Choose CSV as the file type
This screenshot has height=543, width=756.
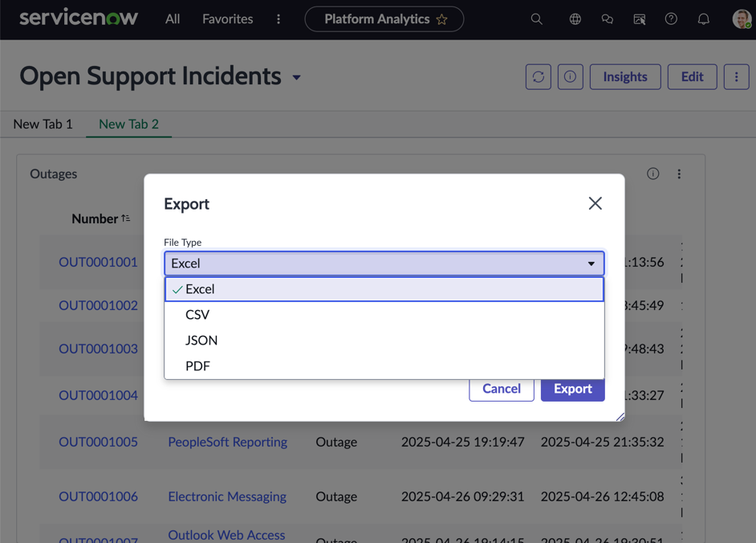[x=384, y=315]
